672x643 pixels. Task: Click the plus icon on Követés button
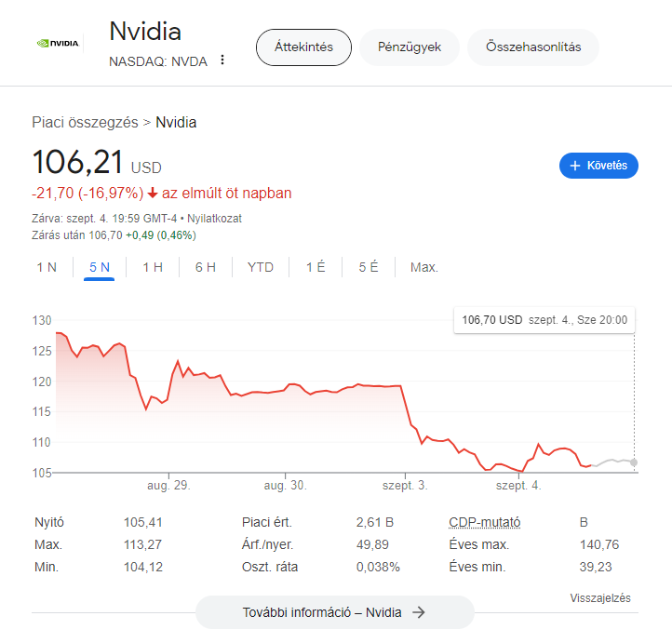pos(575,166)
